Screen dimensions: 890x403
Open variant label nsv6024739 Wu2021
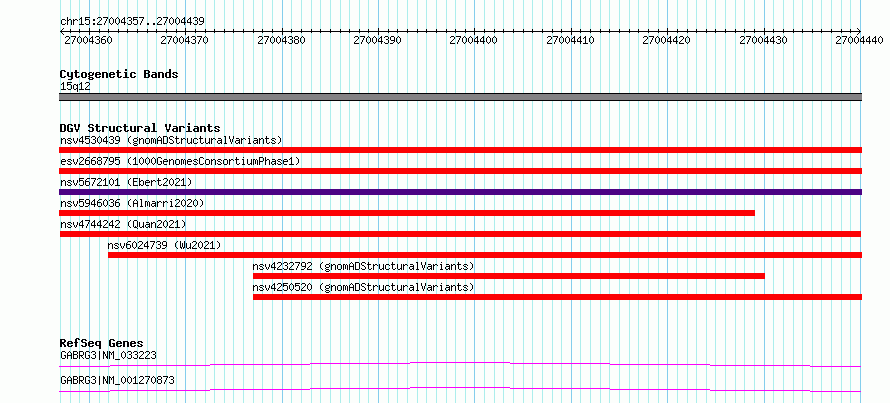pyautogui.click(x=164, y=245)
